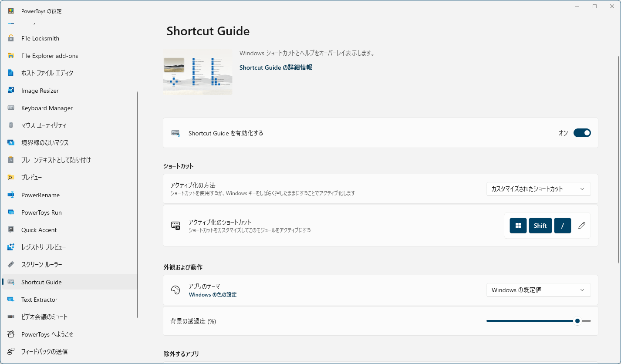Click the Image Resizer icon
Image resolution: width=621 pixels, height=364 pixels.
point(11,91)
